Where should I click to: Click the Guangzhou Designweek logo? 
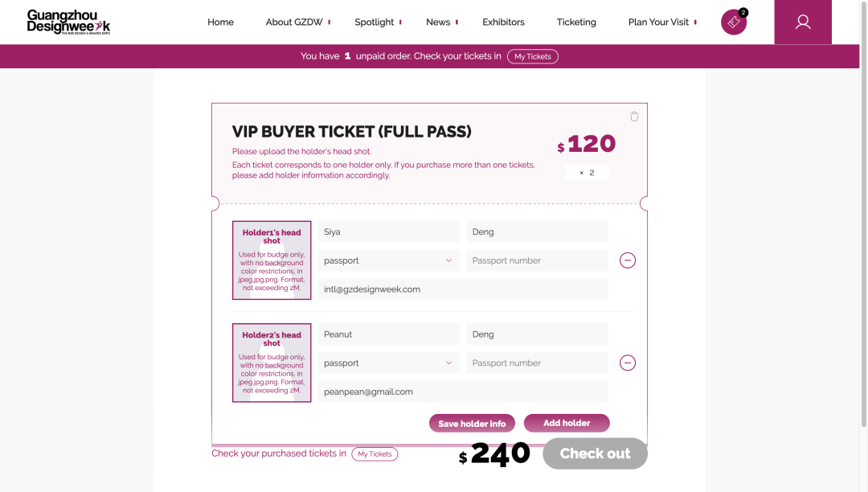[x=68, y=22]
